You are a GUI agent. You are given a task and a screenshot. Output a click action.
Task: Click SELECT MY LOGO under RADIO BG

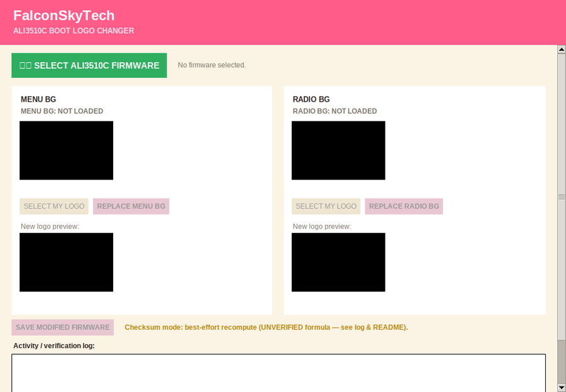(326, 206)
